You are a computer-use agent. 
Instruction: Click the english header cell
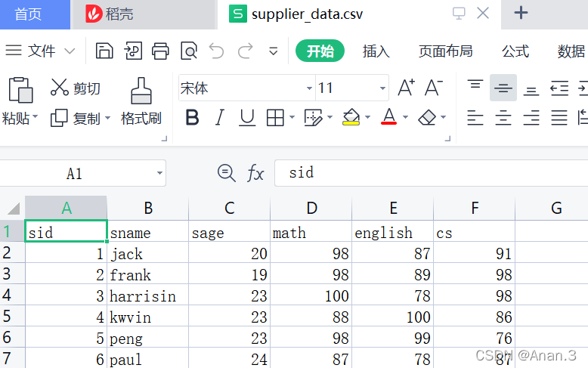coord(392,232)
